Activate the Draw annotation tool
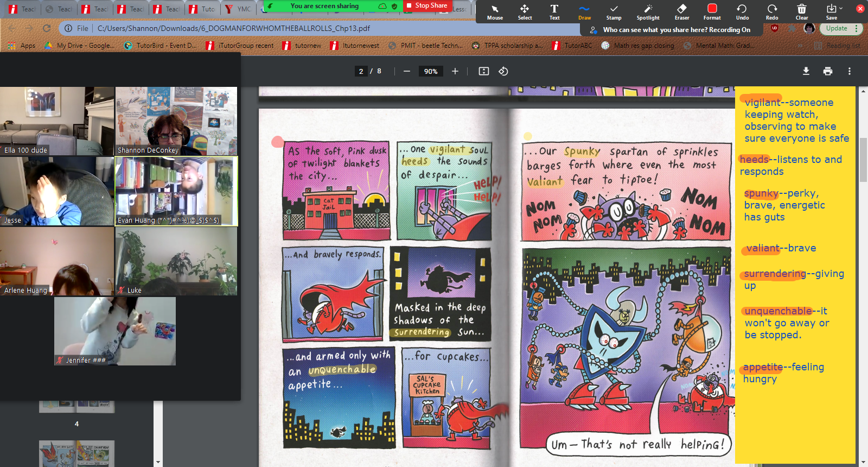Screen dimensions: 868x467 (x=584, y=12)
